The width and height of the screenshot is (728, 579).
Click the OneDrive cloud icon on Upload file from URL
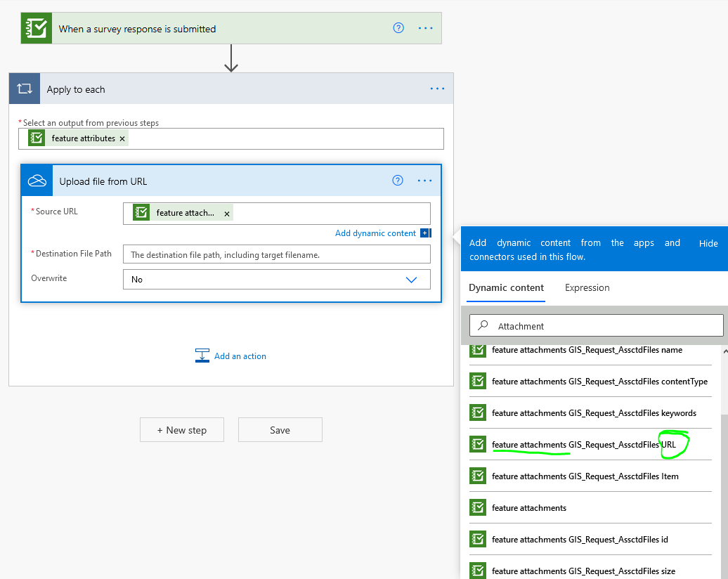(36, 181)
